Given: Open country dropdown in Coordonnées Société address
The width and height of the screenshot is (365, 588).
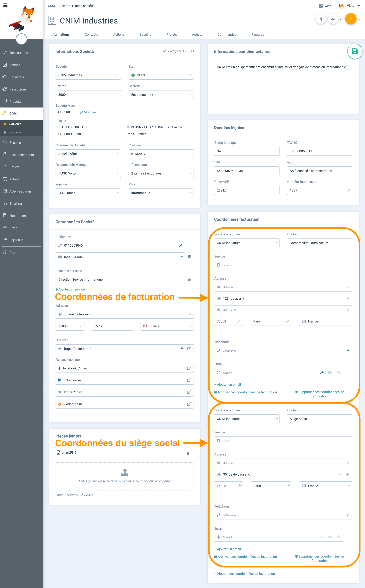Looking at the screenshot, I should point(167,326).
